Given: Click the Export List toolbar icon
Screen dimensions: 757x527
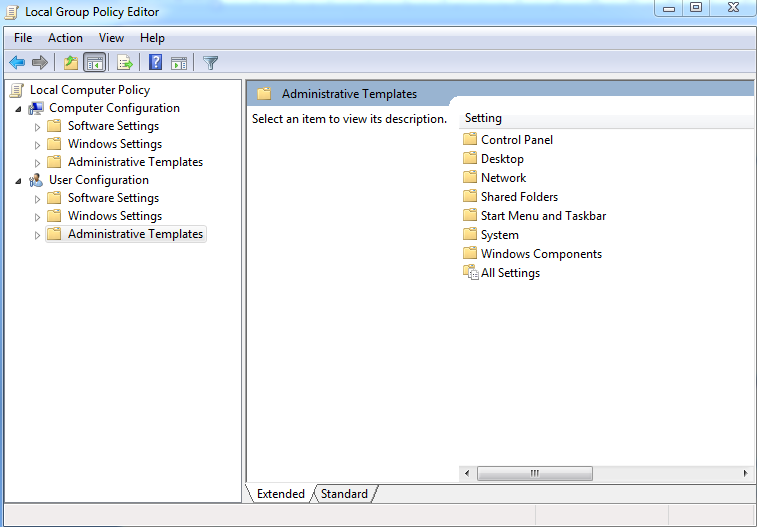Looking at the screenshot, I should tap(125, 63).
